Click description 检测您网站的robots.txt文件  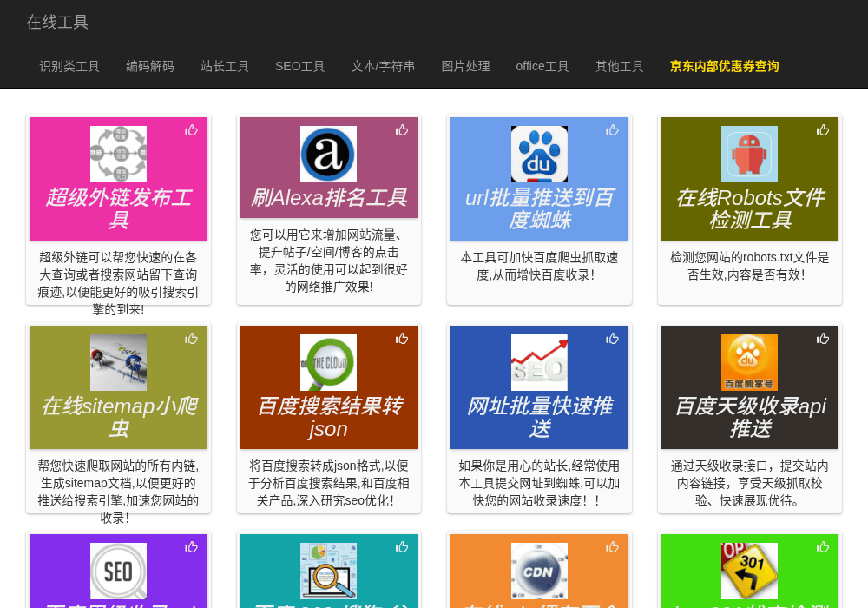[750, 267]
